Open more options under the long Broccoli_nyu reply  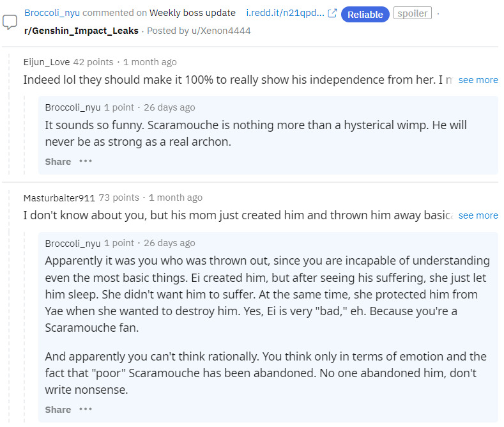(86, 409)
